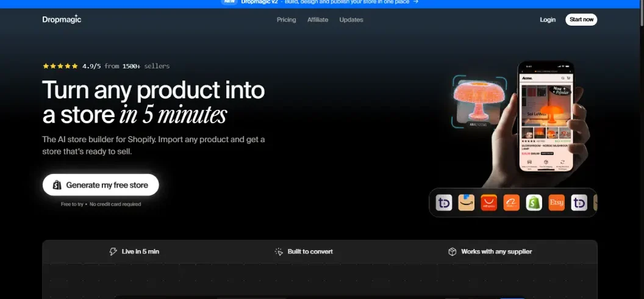Open the Pricing page
The image size is (644, 299).
[286, 20]
